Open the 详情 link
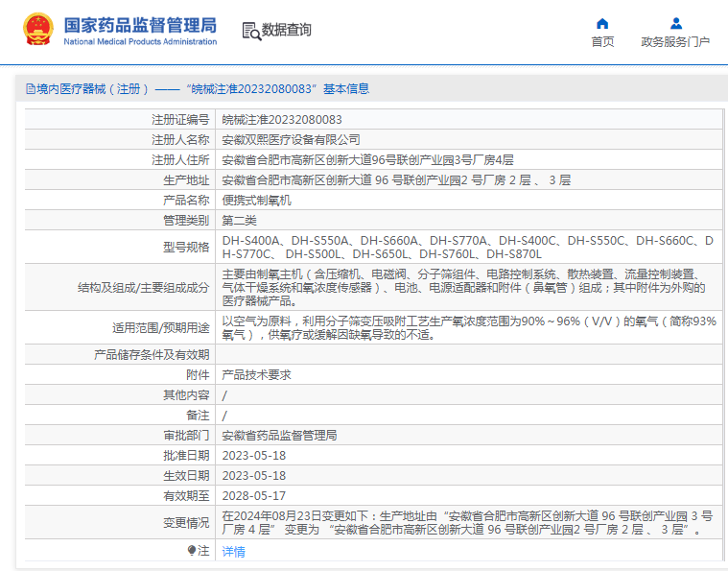The height and width of the screenshot is (571, 728). coord(234,552)
